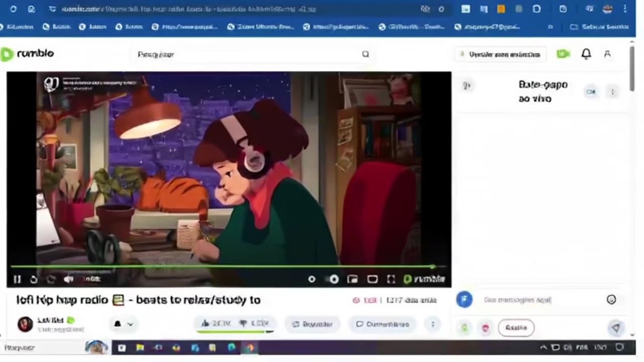Open the player settings gear
644x362 pixels.
click(311, 279)
